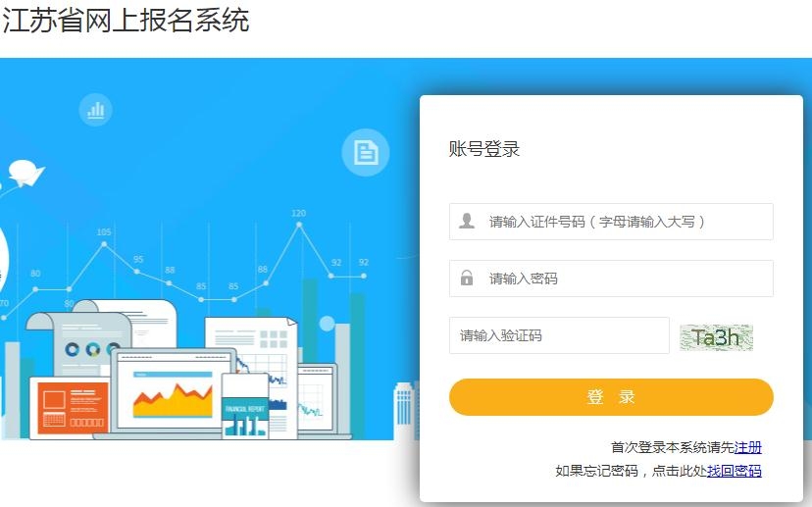The image size is (812, 507).
Task: Click the 江苏省网上报名系统 page title
Action: pyautogui.click(x=126, y=21)
